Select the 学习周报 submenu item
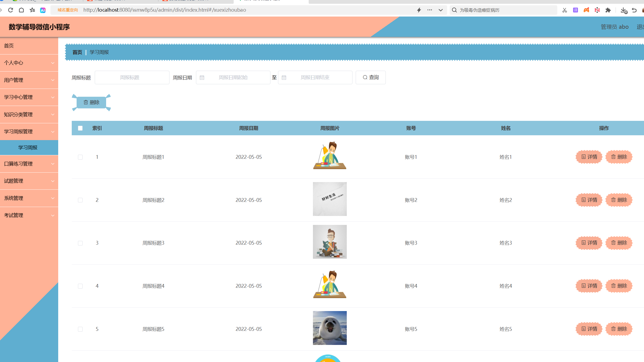 (29, 148)
